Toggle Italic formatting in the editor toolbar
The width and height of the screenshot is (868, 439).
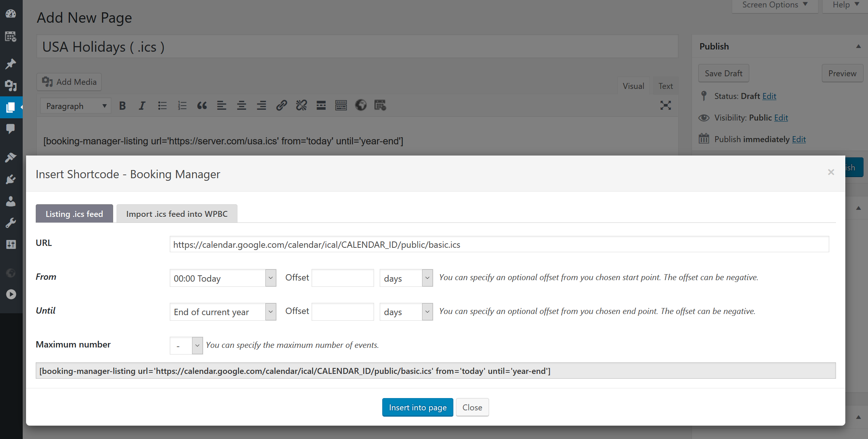pos(142,106)
